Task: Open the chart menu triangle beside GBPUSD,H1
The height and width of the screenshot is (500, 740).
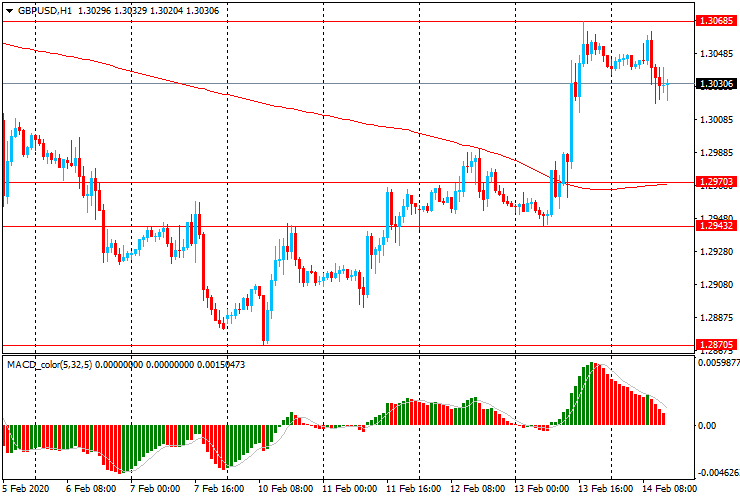Action: click(x=9, y=11)
